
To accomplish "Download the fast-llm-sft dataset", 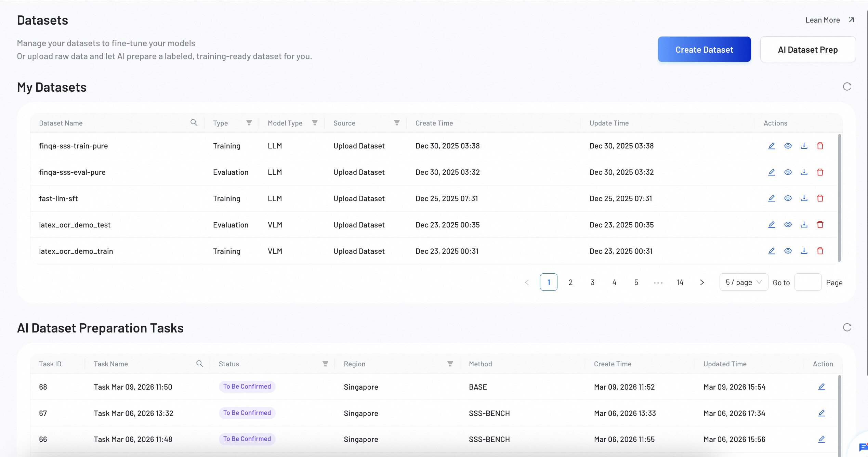I will coord(804,198).
